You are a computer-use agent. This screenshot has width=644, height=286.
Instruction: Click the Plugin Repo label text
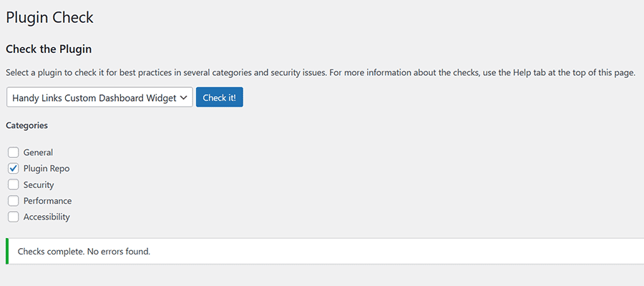tap(47, 169)
